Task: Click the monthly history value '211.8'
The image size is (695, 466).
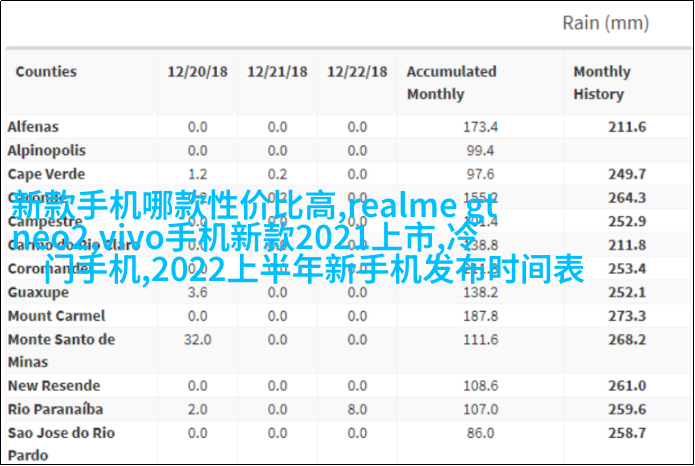Action: (x=627, y=245)
